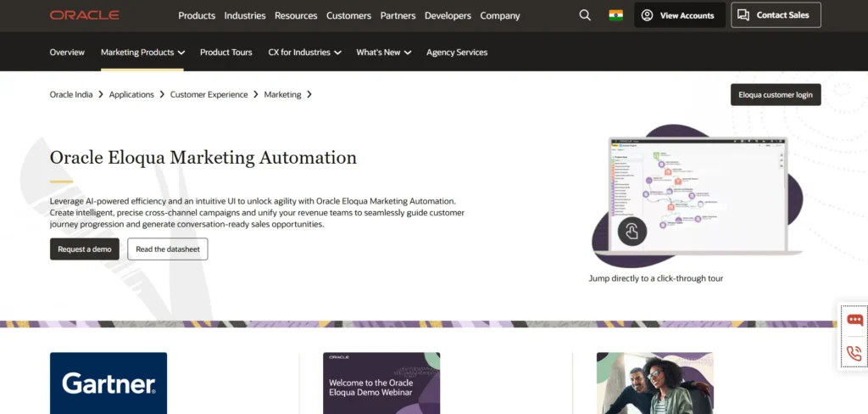868x414 pixels.
Task: Select the India flag country icon
Action: point(615,15)
